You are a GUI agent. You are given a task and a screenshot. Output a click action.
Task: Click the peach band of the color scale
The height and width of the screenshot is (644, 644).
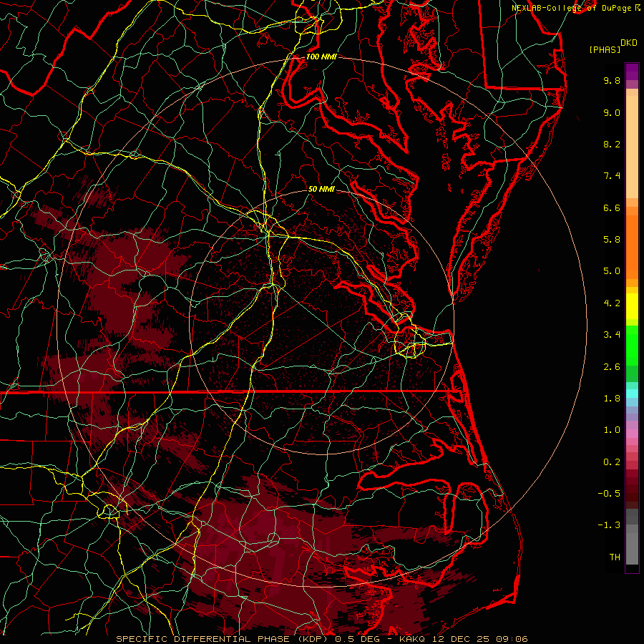point(632,147)
